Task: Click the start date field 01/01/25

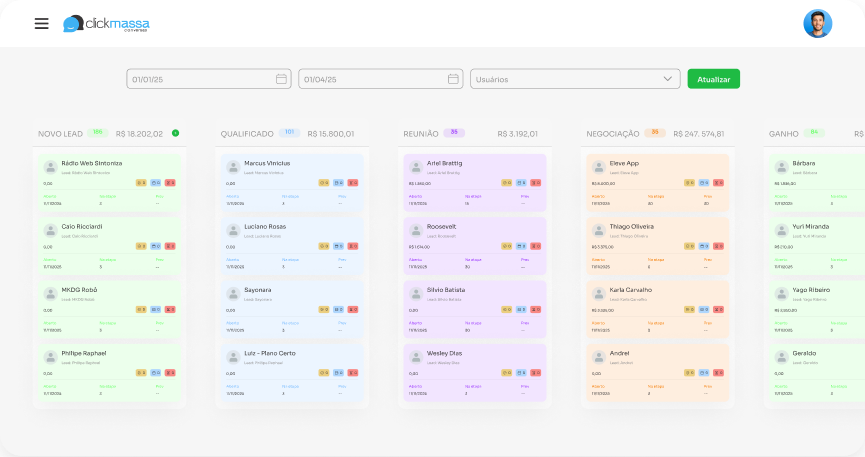Action: coord(200,79)
